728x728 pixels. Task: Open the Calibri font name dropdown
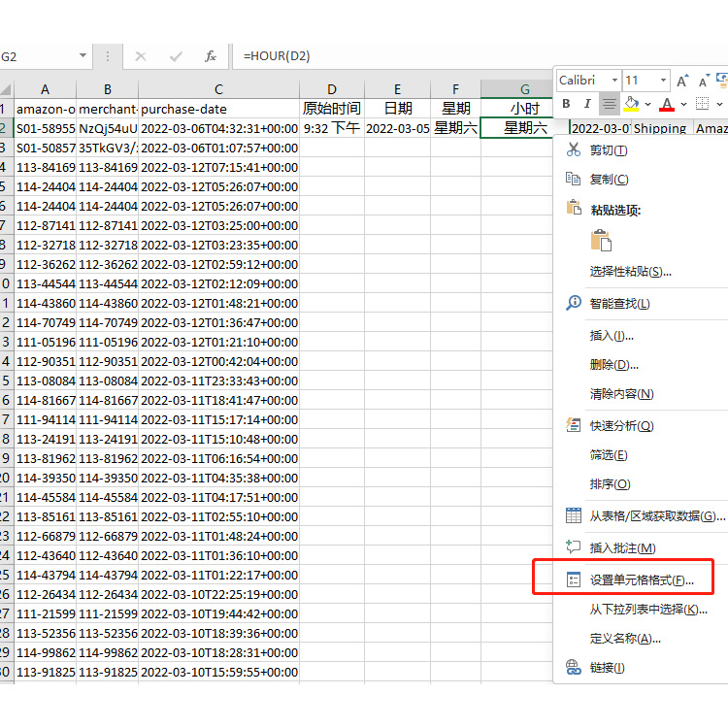point(613,81)
